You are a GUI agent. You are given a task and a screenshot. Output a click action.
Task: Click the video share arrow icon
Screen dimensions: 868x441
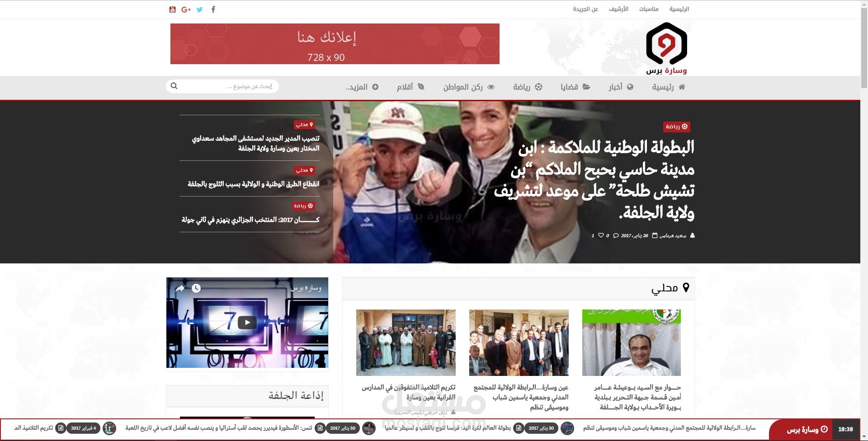[180, 288]
